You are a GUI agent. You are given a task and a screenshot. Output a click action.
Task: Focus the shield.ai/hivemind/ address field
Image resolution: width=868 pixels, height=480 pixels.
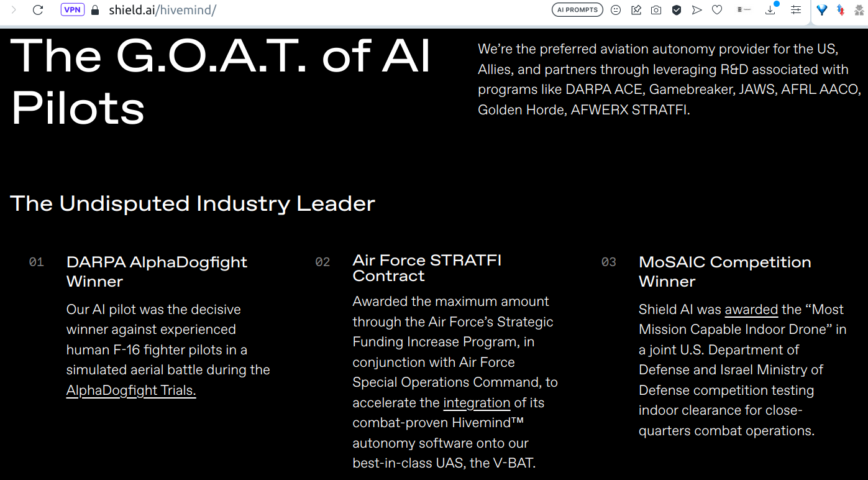162,10
